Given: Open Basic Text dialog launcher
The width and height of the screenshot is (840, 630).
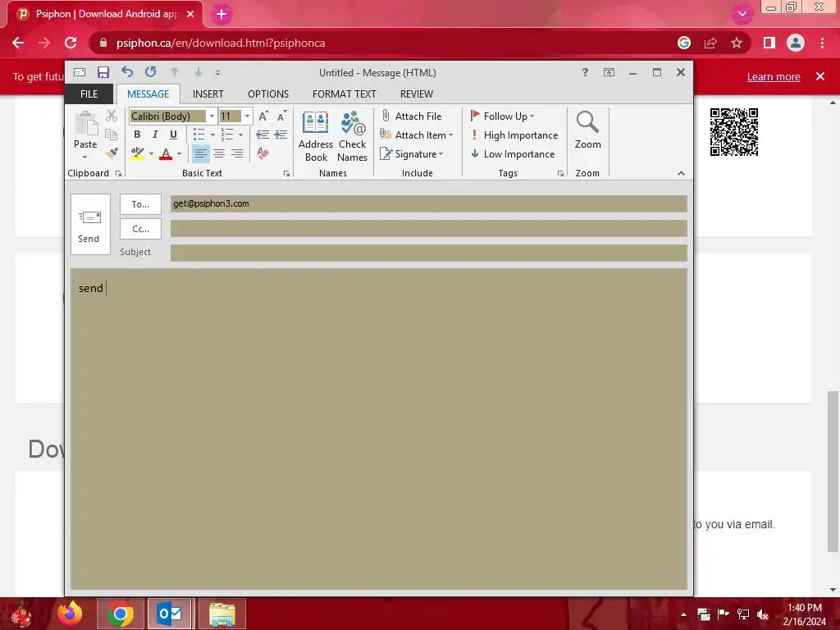Looking at the screenshot, I should (286, 174).
